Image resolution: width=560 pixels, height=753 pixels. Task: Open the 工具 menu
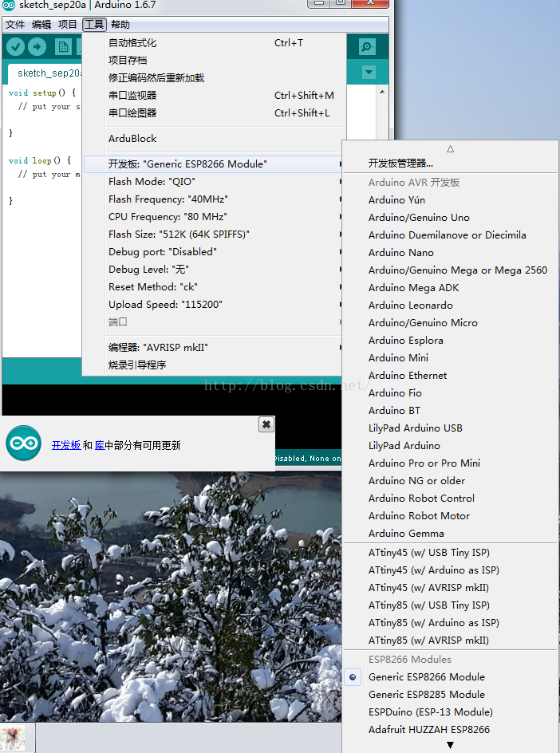(94, 25)
